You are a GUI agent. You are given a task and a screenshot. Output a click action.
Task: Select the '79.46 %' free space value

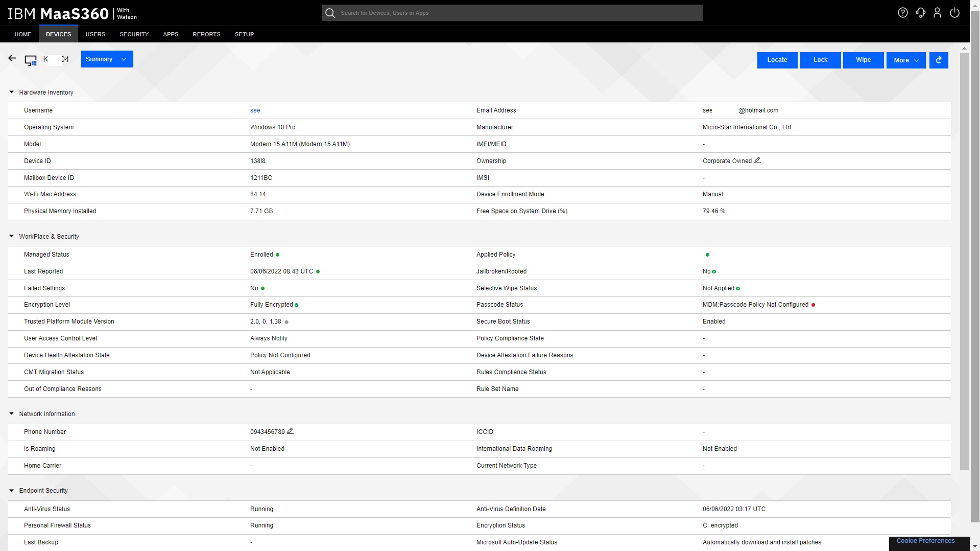point(713,211)
